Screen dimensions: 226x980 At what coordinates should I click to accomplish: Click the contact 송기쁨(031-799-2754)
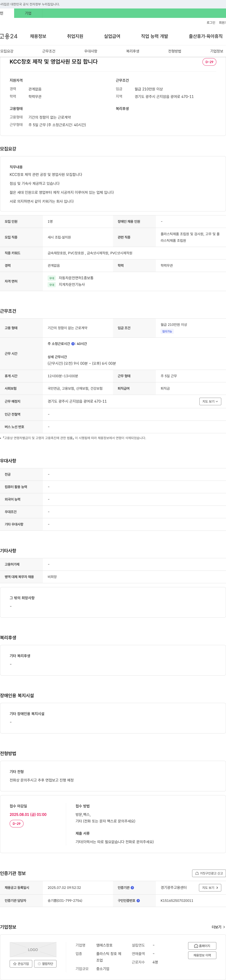(65, 900)
